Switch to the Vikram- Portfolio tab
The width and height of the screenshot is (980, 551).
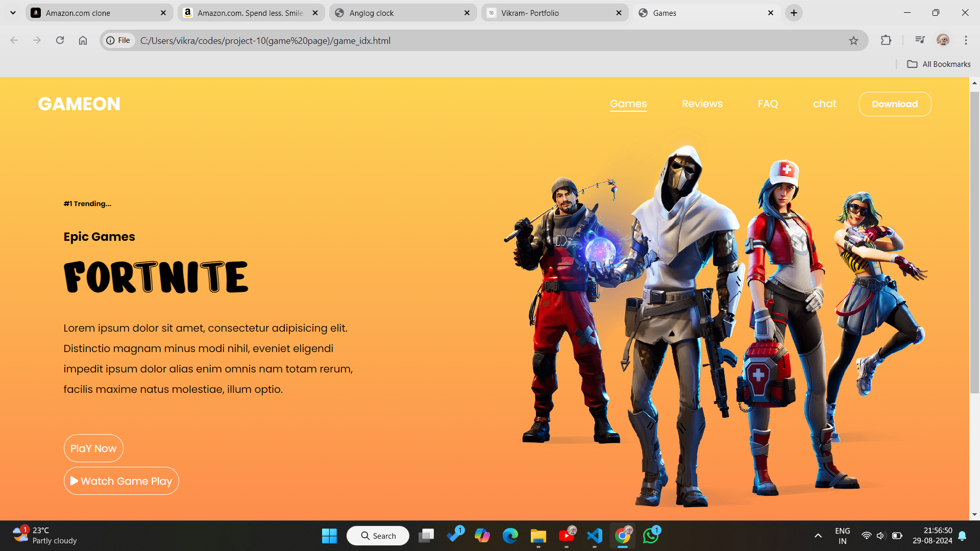555,13
